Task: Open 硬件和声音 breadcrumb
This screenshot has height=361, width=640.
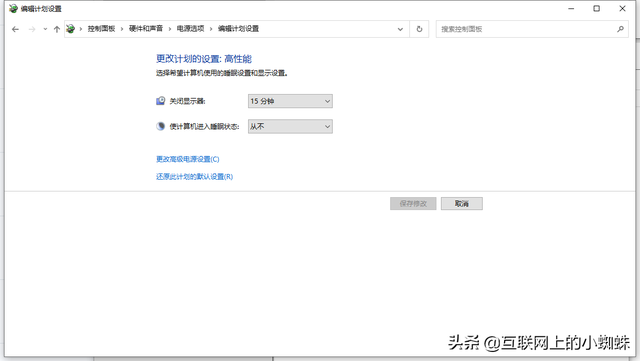Action: 146,29
